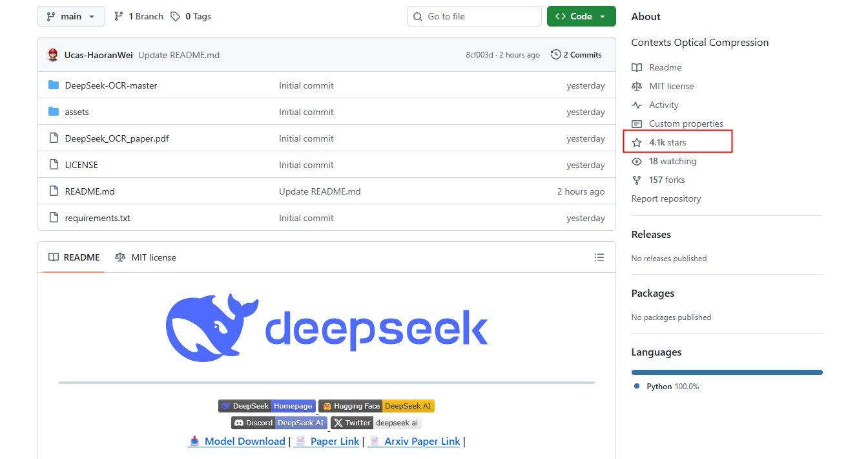Click the tag icon beside 0 Tags
The width and height of the screenshot is (868, 459).
[175, 16]
